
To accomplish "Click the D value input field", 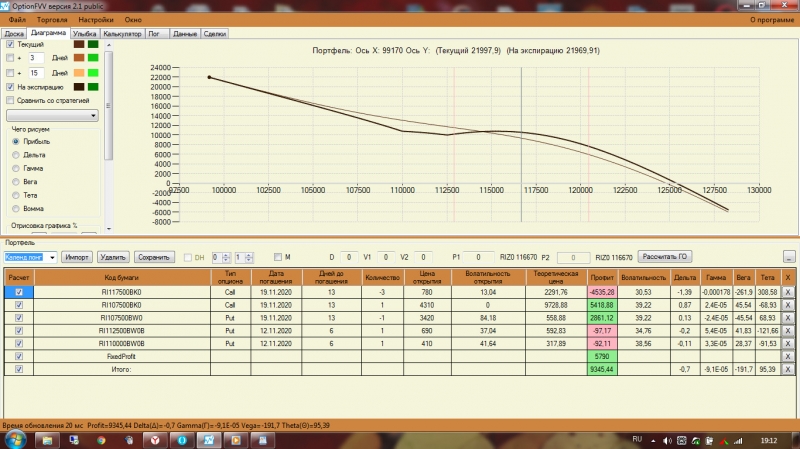I will [349, 257].
